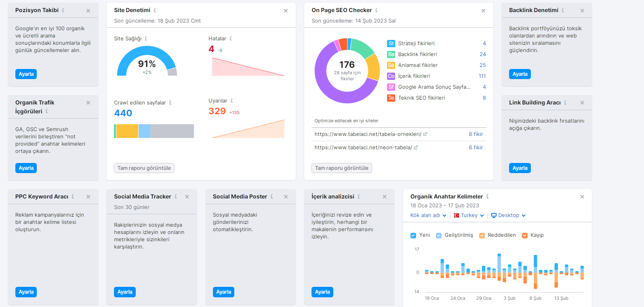Close the Social Media Tracker widget
The width and height of the screenshot is (644, 307).
(187, 197)
